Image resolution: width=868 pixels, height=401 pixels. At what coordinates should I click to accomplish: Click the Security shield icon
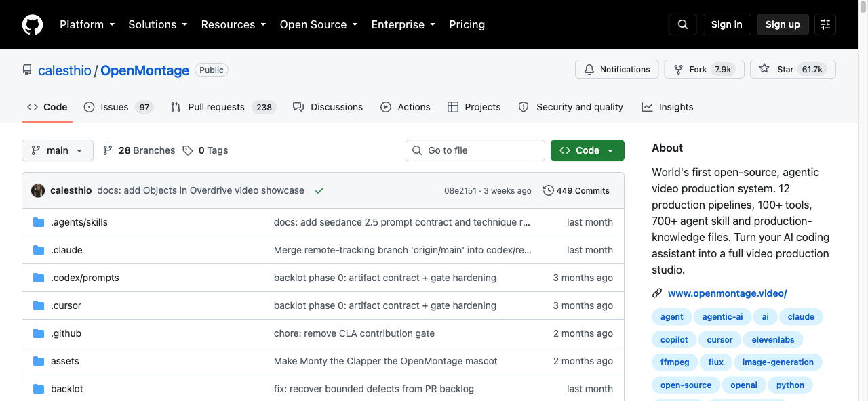524,107
